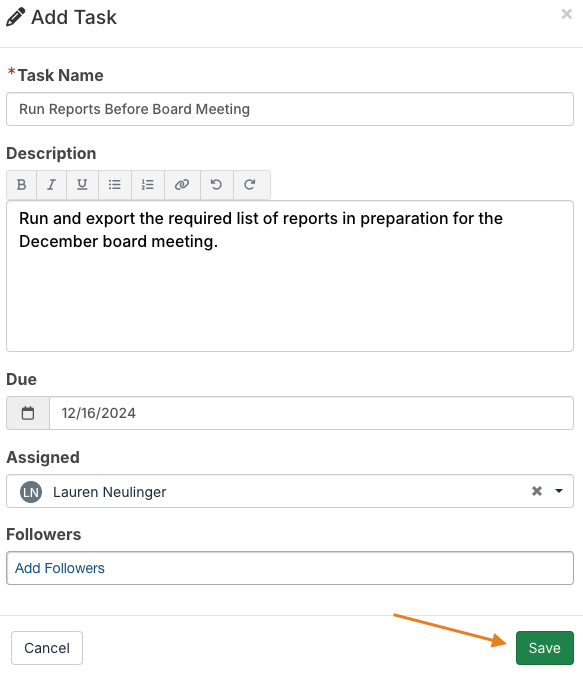Screen dimensions: 583x678
Task: Click the Task Name input field
Action: pos(290,109)
